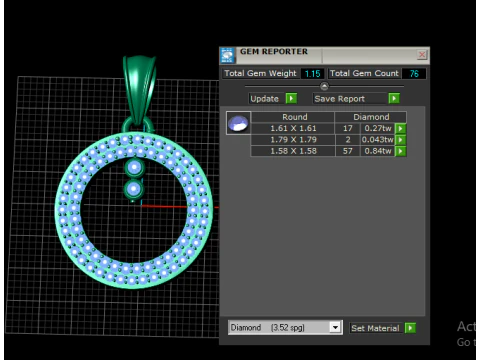Click the 0.043tw weight cell
480x360 pixels.
tap(378, 140)
